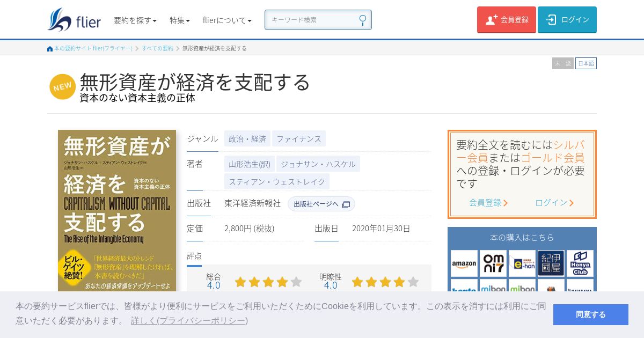The image size is (644, 338).
Task: Click the publisher name 東洋経済新報社
Action: point(252,203)
